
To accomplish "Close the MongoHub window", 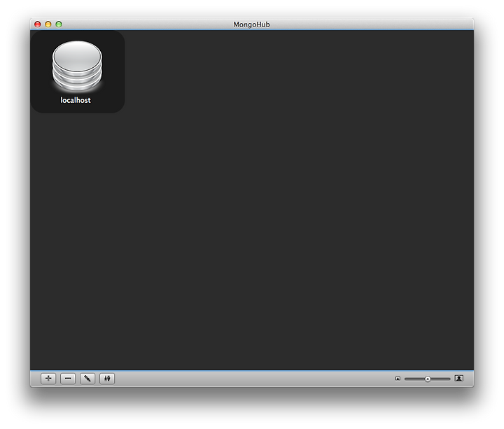I will [x=38, y=24].
